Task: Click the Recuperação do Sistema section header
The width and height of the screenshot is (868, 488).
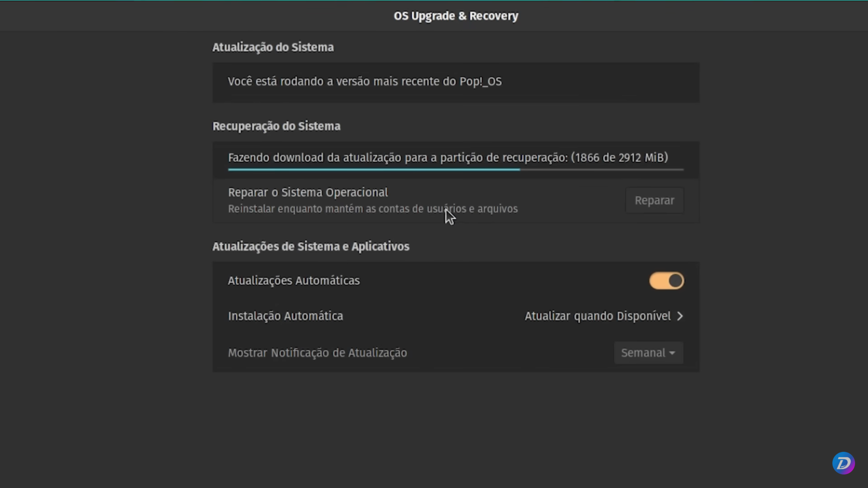Action: (x=276, y=126)
